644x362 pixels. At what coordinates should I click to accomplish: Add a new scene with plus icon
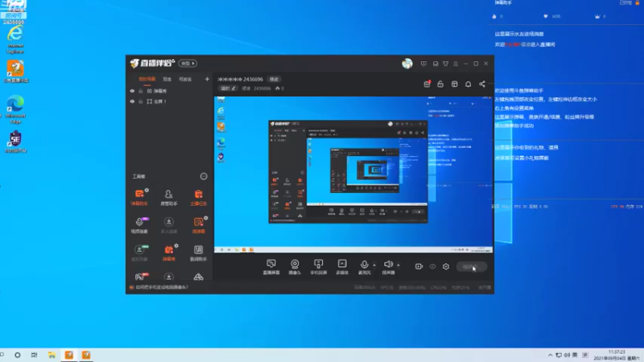click(207, 79)
